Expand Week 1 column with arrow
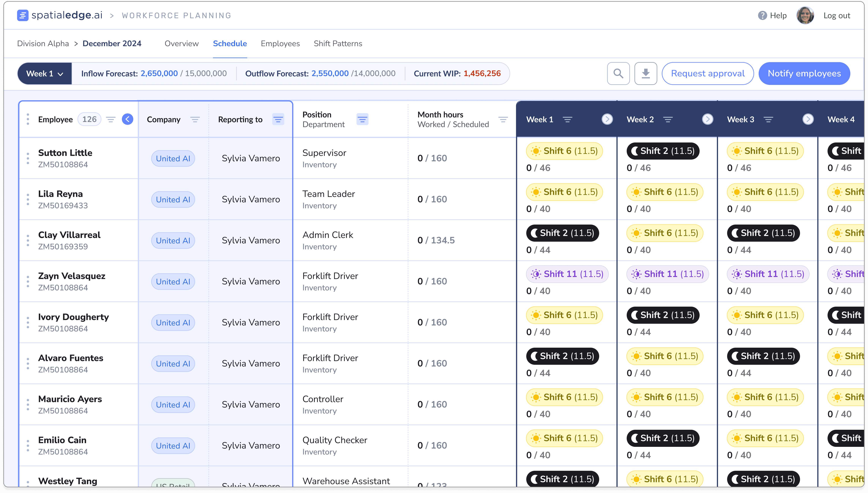The image size is (868, 493). click(x=607, y=119)
